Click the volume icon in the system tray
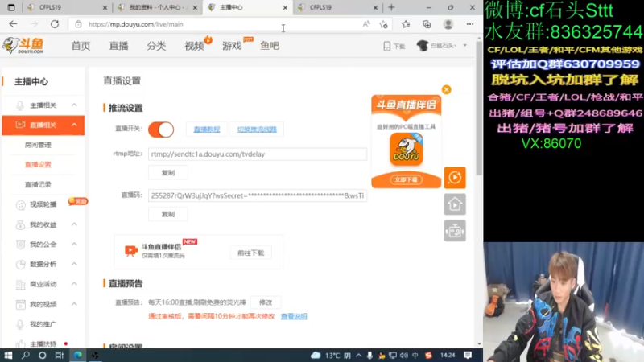This screenshot has height=362, width=644. (404, 355)
